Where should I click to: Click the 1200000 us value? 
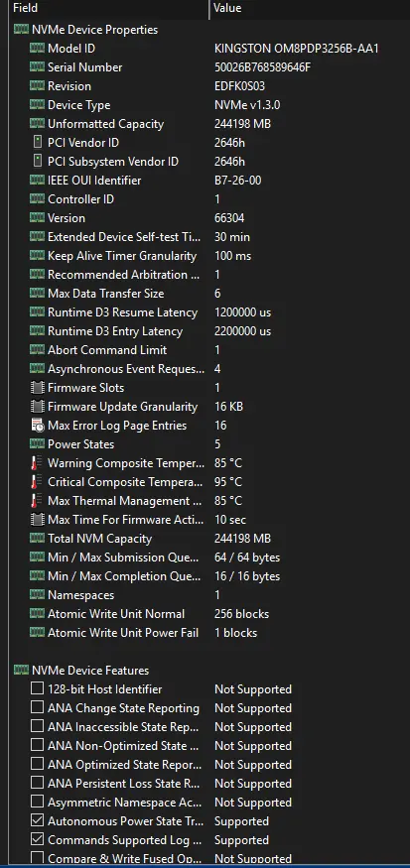click(242, 312)
